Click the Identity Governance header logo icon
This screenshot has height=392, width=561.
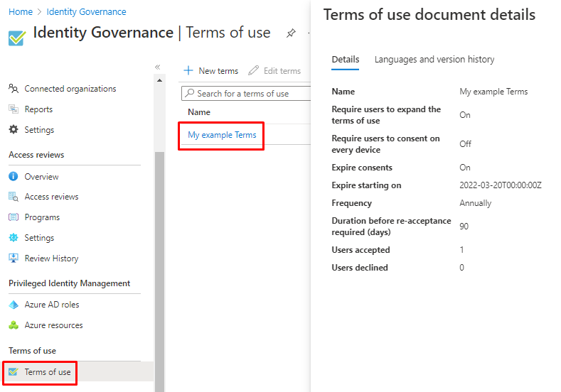tap(17, 37)
